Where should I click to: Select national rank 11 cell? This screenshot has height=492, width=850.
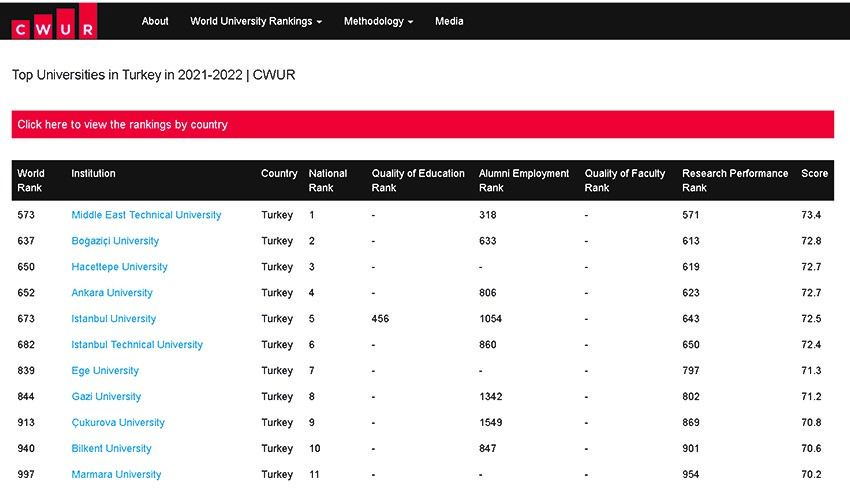pyautogui.click(x=314, y=475)
